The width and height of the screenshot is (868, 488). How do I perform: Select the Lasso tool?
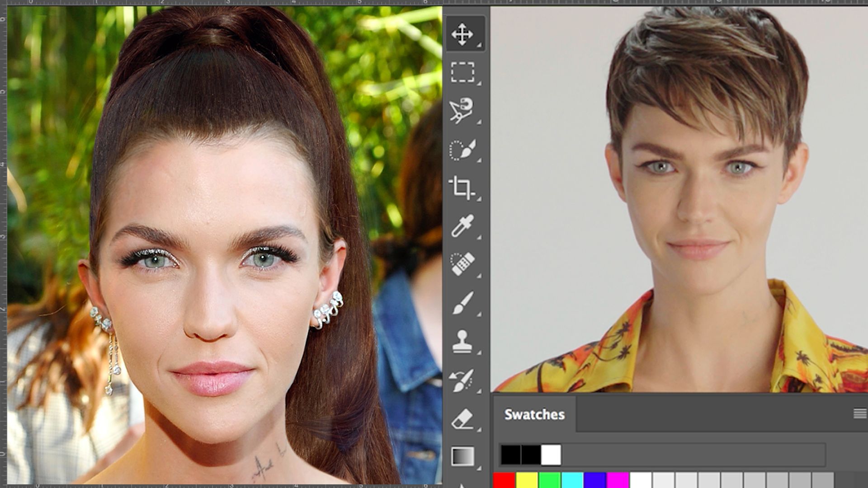[462, 111]
